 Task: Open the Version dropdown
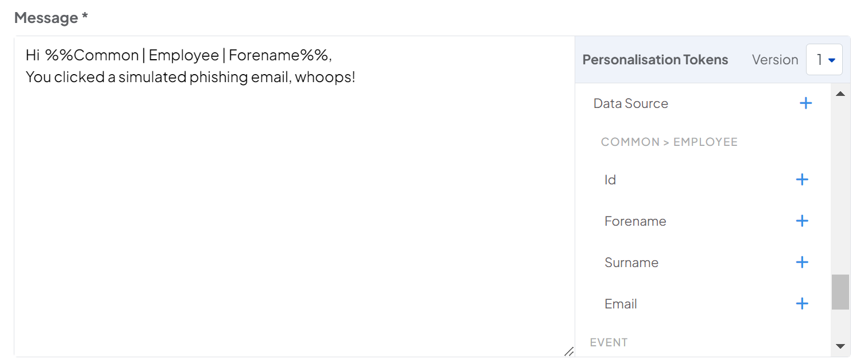(824, 60)
